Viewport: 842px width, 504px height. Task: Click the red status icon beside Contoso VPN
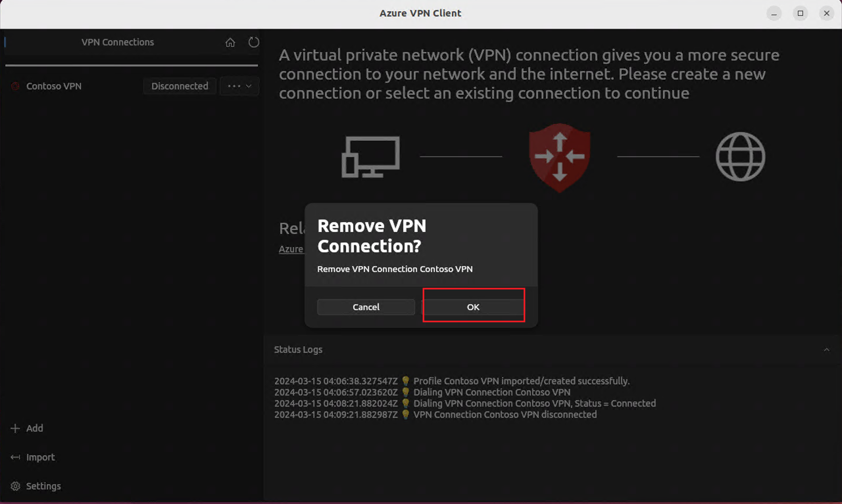point(15,86)
